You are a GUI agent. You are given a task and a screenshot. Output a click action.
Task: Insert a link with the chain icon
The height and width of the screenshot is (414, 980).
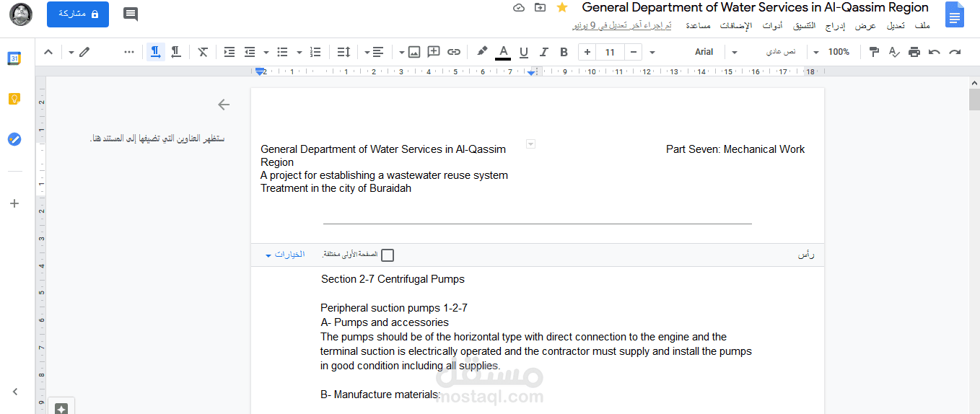pyautogui.click(x=454, y=52)
